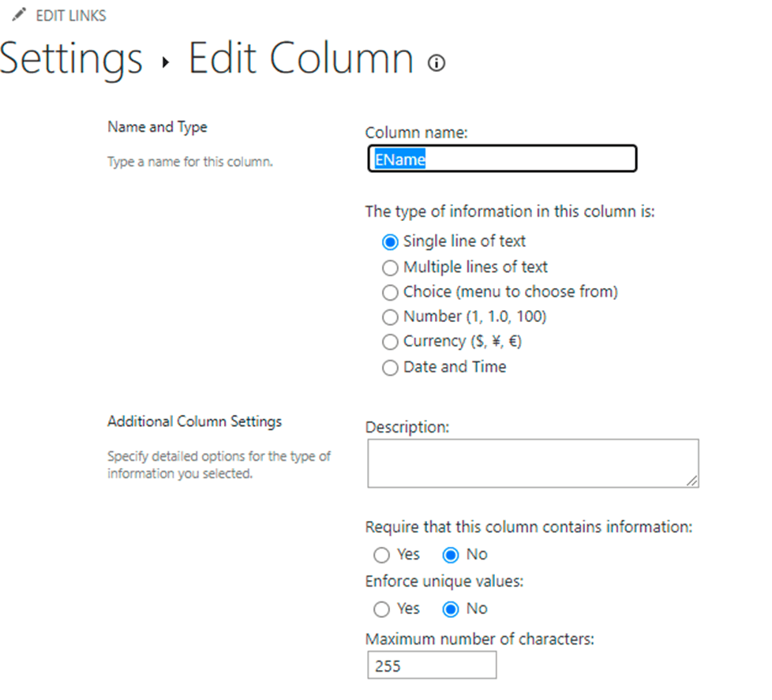Click the Edit Column page title
The height and width of the screenshot is (700, 772).
pyautogui.click(x=301, y=58)
